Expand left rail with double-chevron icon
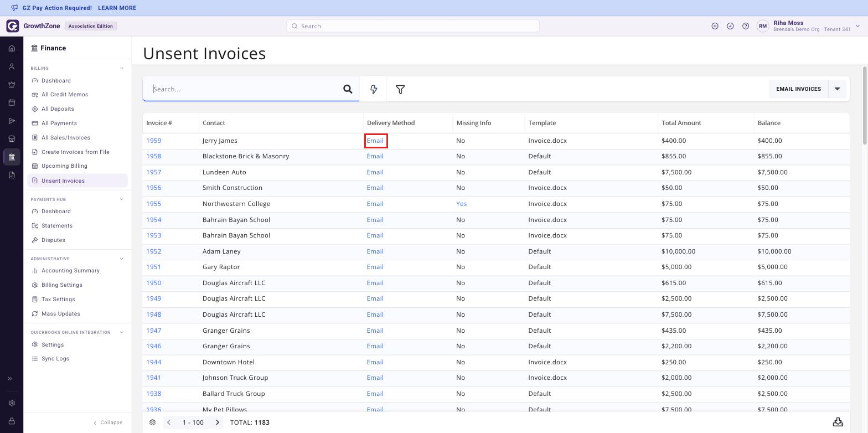Image resolution: width=868 pixels, height=433 pixels. [x=10, y=379]
